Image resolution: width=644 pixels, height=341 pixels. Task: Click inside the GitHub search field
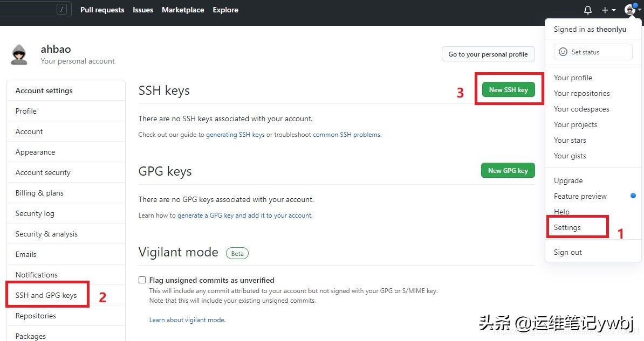coord(32,9)
